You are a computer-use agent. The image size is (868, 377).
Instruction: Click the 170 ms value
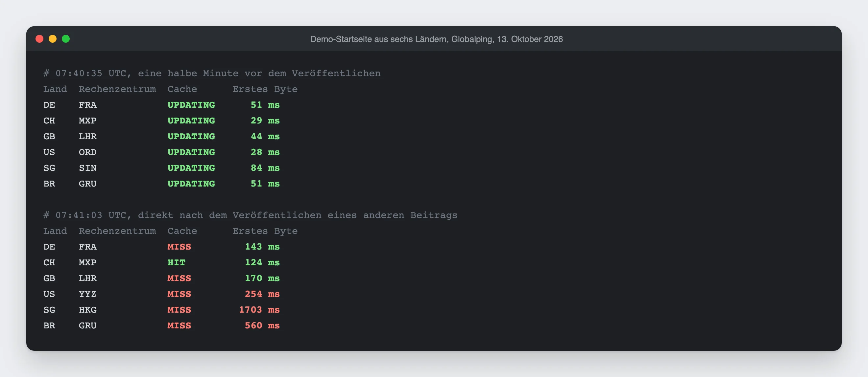click(x=262, y=278)
